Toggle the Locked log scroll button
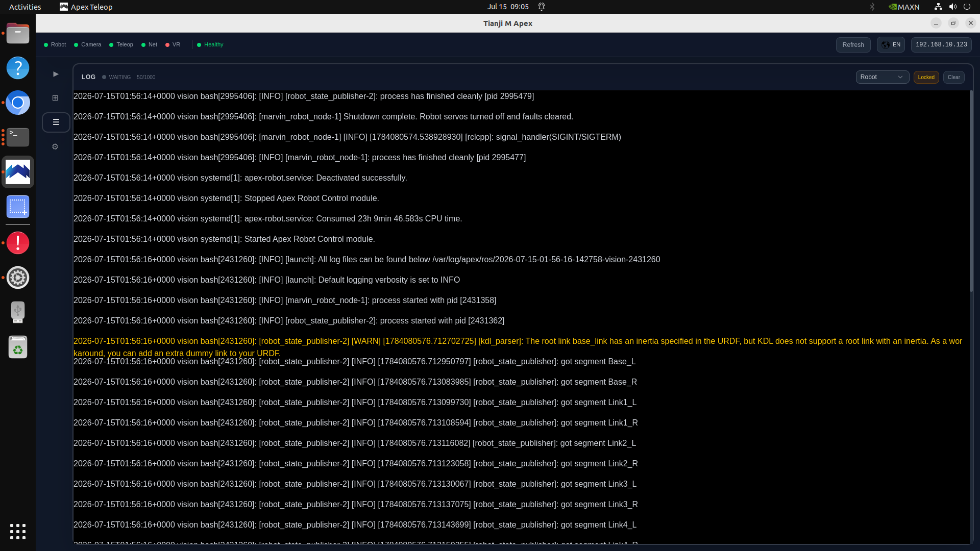Screen dimensions: 980x551 point(926,77)
